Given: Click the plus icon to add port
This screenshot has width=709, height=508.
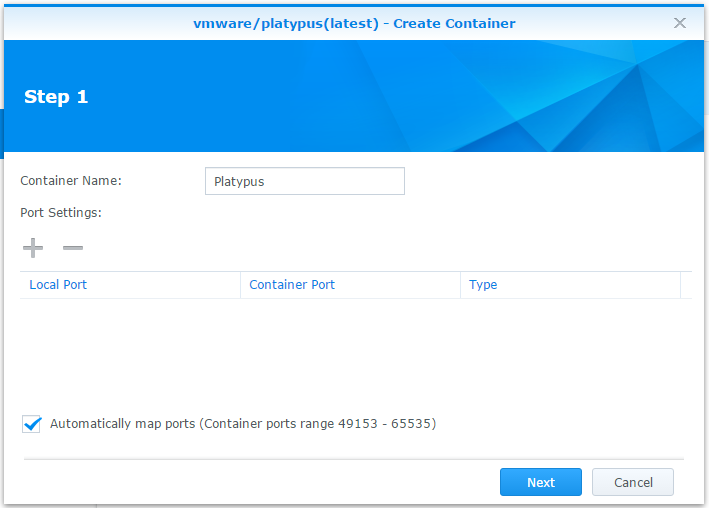Looking at the screenshot, I should pyautogui.click(x=33, y=248).
